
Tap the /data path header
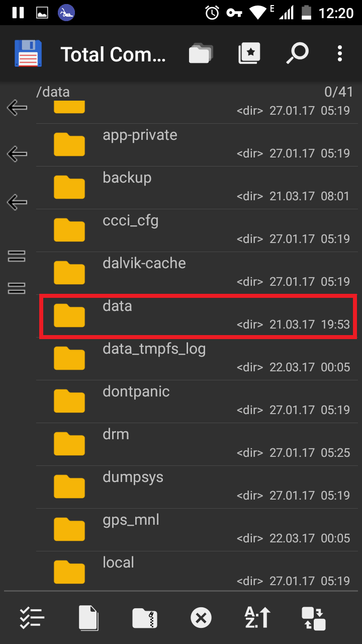click(x=53, y=92)
